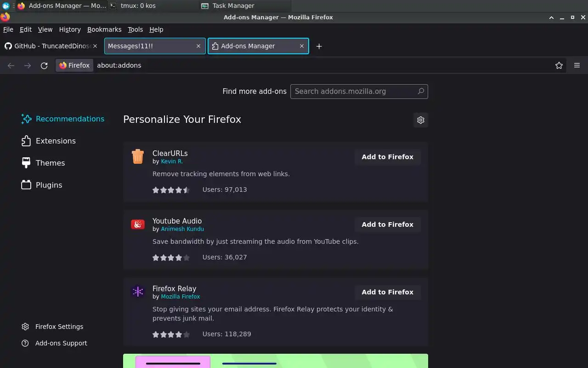
Task: Open the Bookmarks menu
Action: [x=104, y=29]
